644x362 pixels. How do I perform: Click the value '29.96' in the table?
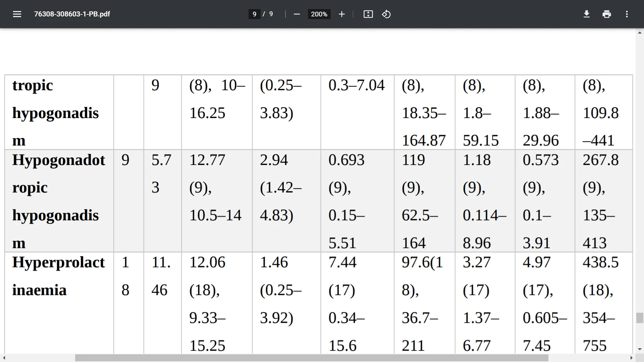tap(540, 140)
